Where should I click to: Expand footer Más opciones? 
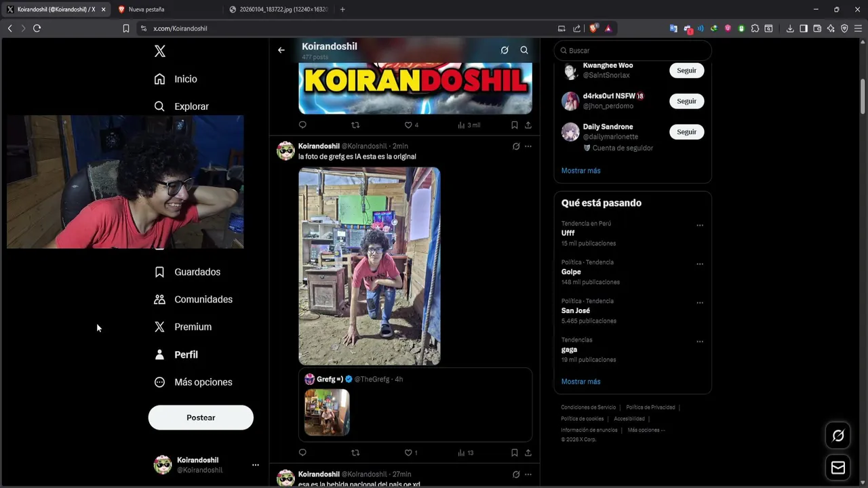coord(646,430)
